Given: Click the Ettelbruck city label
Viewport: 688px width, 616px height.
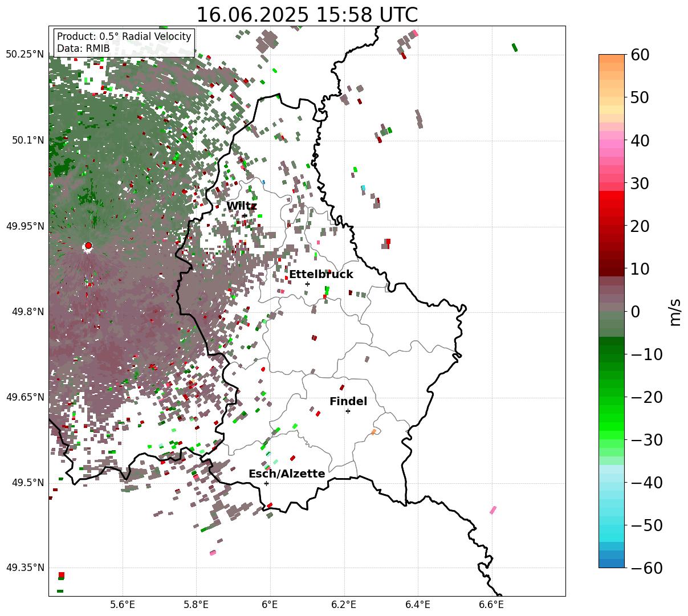Looking at the screenshot, I should (x=321, y=275).
